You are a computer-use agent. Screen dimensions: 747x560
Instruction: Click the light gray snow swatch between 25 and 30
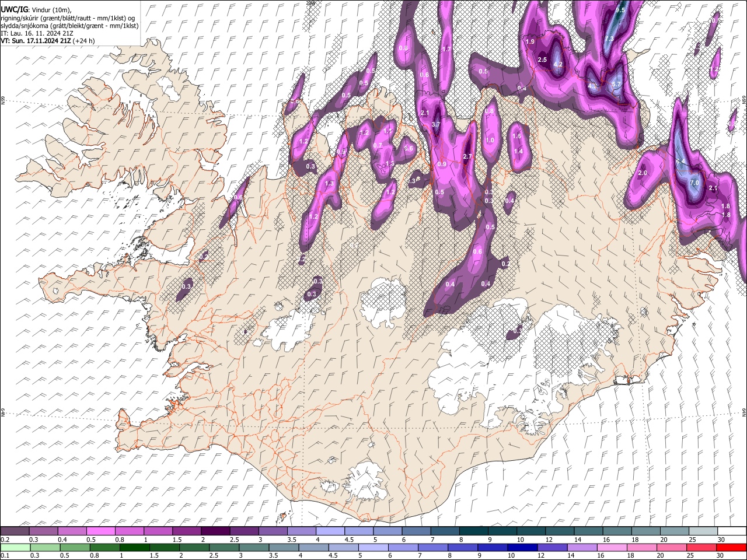[703, 531]
